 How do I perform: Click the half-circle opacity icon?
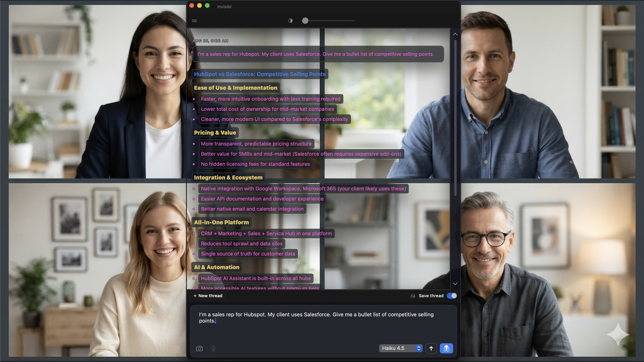tap(290, 21)
